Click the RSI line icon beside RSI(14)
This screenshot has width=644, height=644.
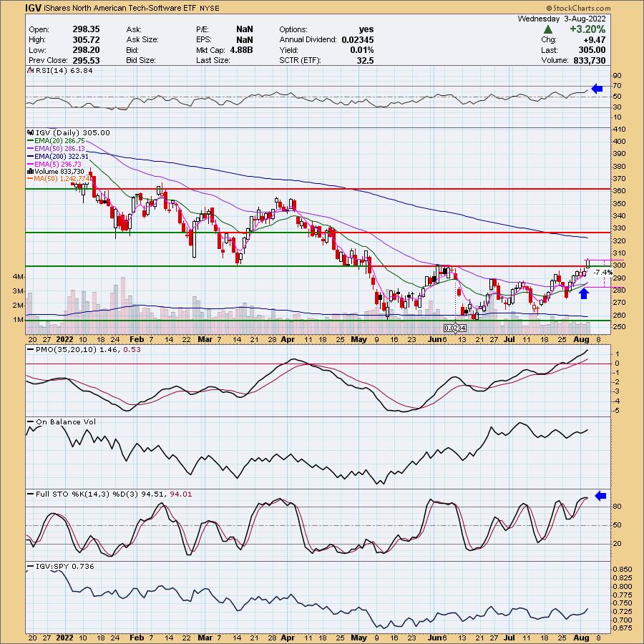[x=30, y=70]
